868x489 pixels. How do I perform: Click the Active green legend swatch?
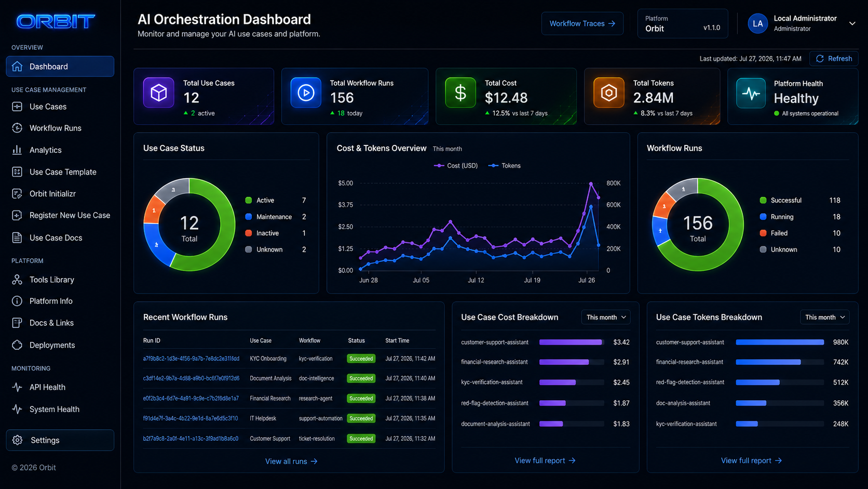[249, 201]
